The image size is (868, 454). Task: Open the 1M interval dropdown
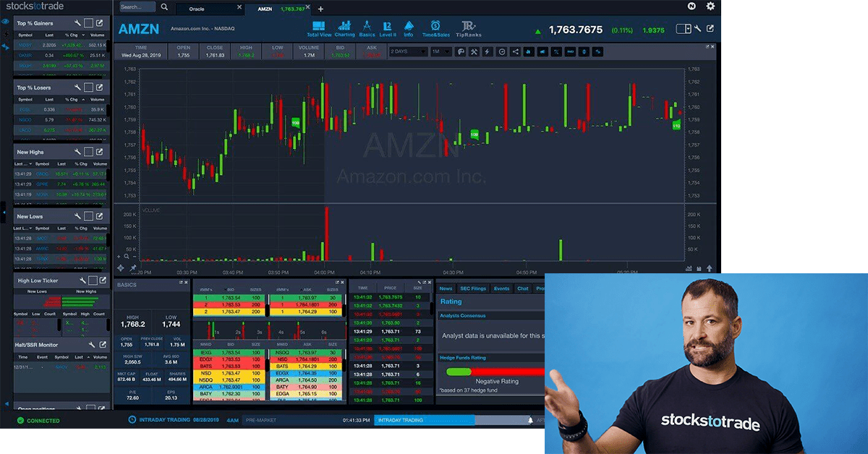441,52
